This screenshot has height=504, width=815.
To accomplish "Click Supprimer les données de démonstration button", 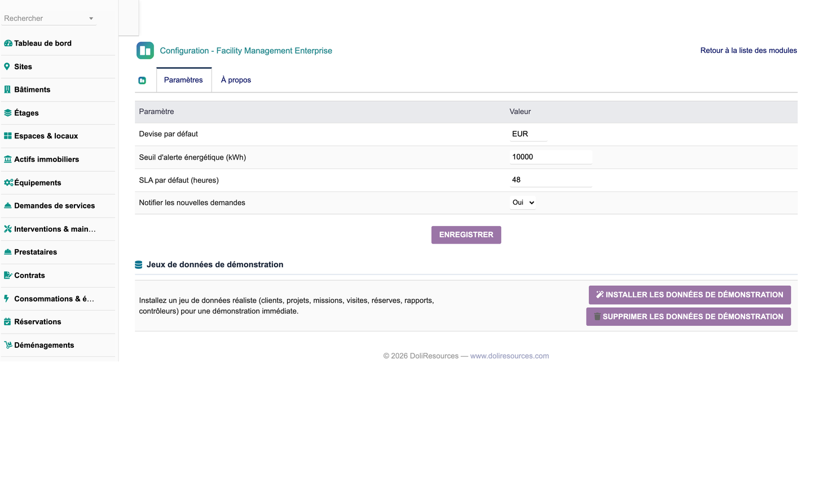I will coord(689,317).
